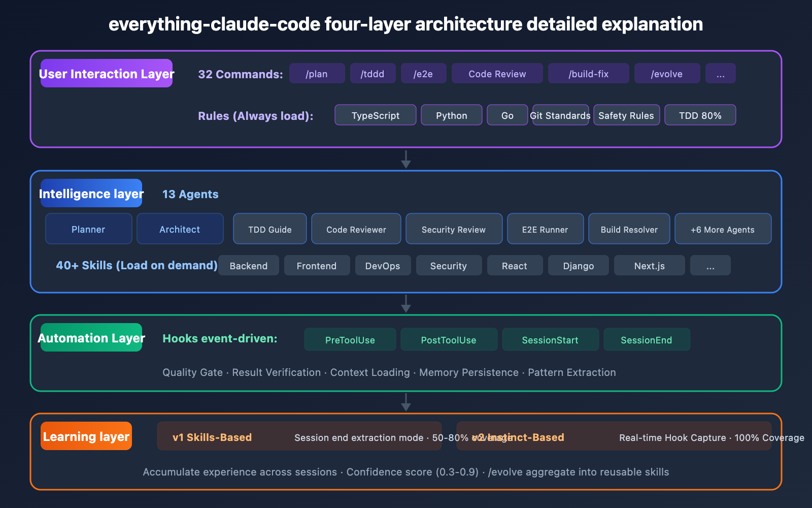
Task: Click the SessionStart hook badge
Action: 550,339
